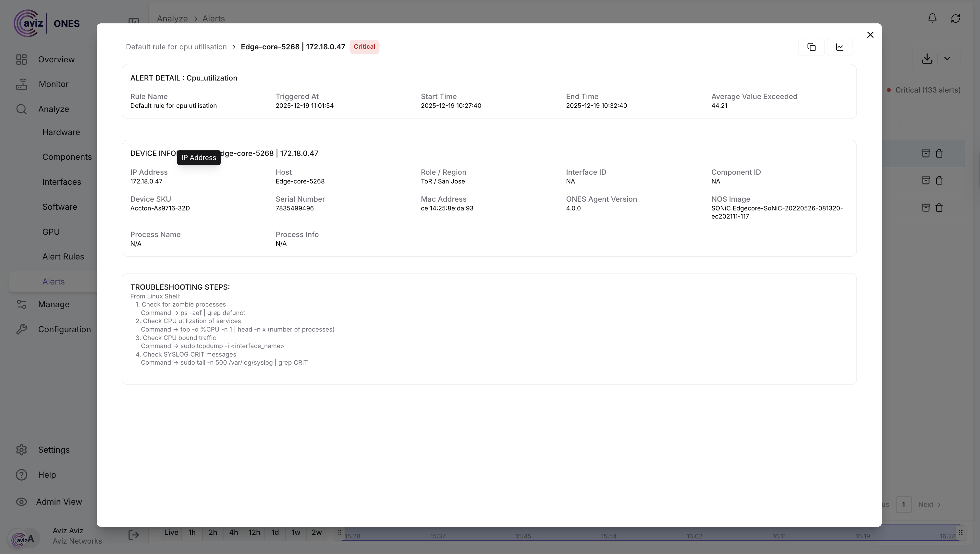This screenshot has width=980, height=554.
Task: Archive the first alert row
Action: click(x=925, y=154)
